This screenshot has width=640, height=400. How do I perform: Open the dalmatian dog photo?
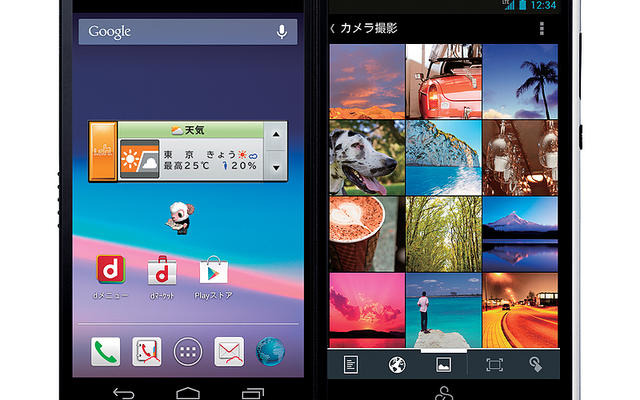coord(367,158)
